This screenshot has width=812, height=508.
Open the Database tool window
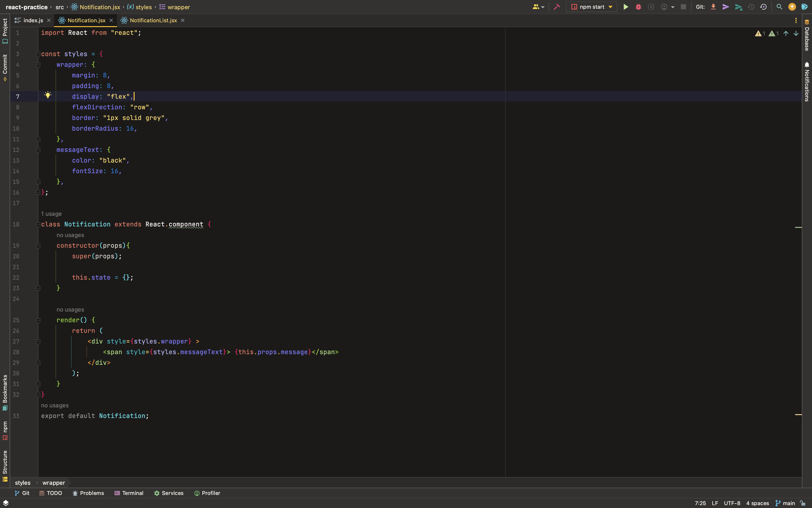(807, 35)
